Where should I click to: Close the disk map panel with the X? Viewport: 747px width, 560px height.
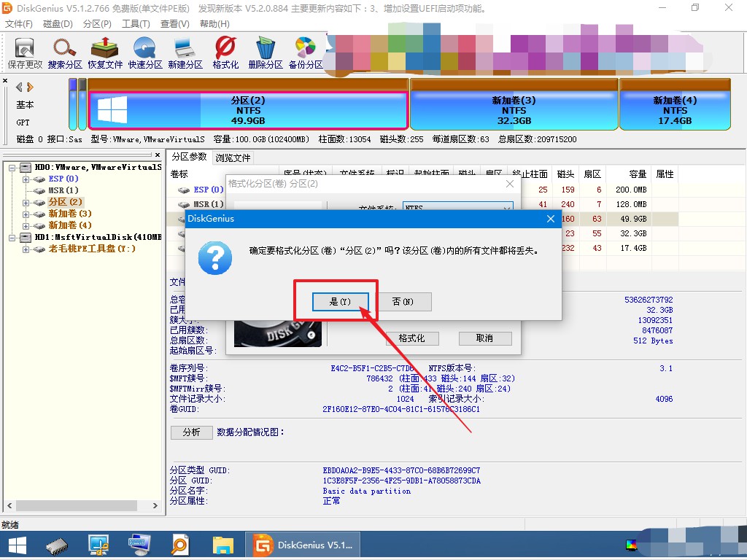5,80
